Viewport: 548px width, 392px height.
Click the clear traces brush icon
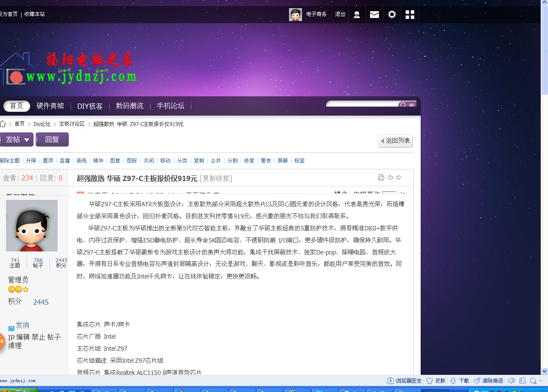pos(477,381)
